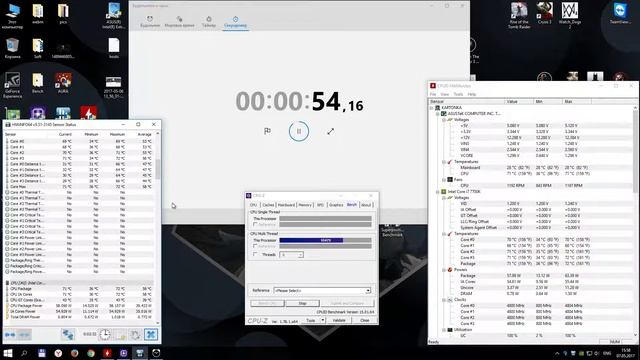
Task: Collapse the KARTONKA root node in HWMonitor
Action: [x=432, y=108]
